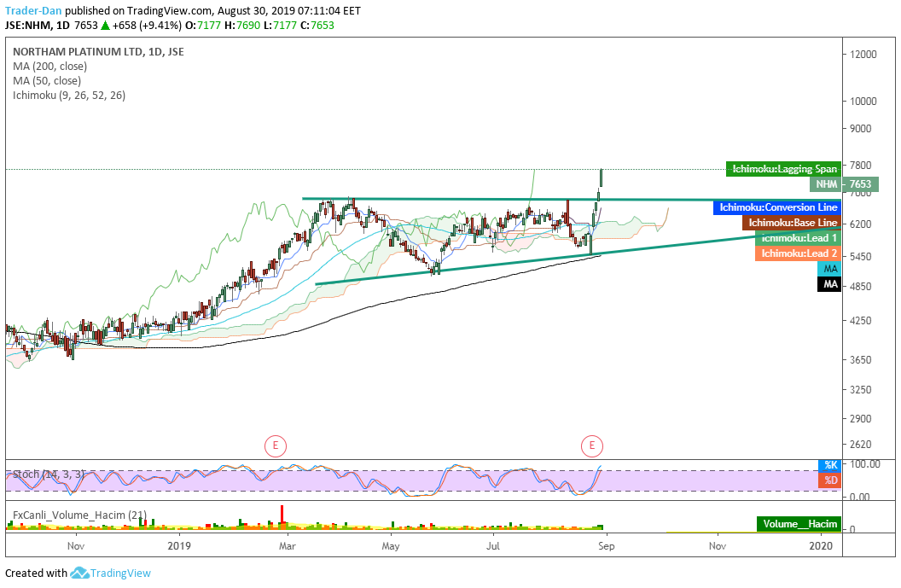Viewport: 901px width, 588px height.
Task: Click the 9000 price axis label
Action: [x=860, y=129]
